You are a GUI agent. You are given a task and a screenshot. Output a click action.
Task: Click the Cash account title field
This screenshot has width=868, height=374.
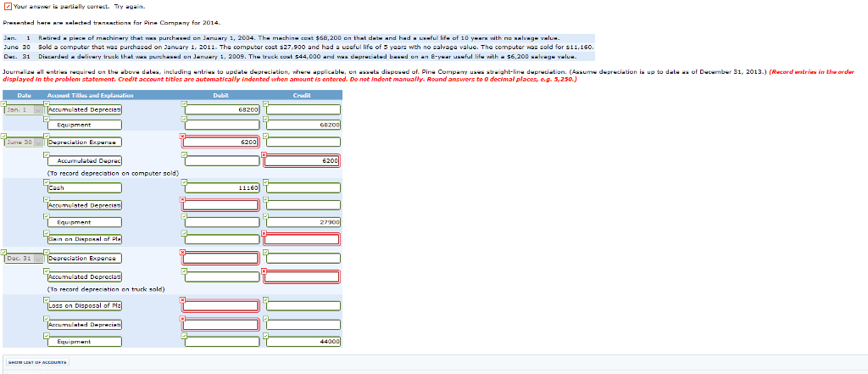[84, 187]
